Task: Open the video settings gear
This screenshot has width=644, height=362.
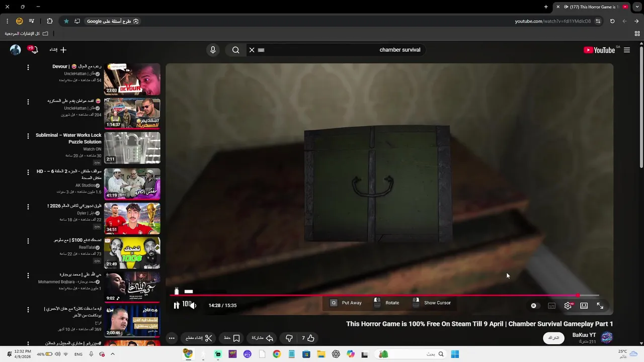Action: pos(568,306)
